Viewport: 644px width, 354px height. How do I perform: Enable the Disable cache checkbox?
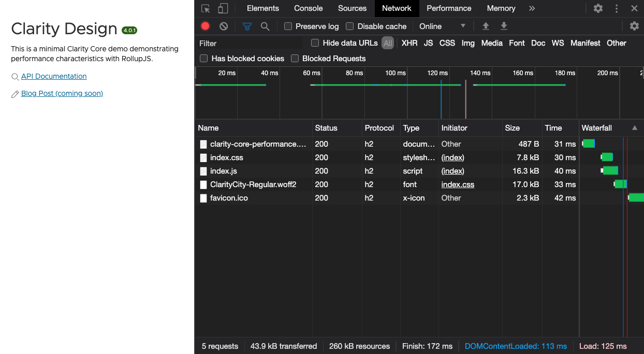pos(350,26)
